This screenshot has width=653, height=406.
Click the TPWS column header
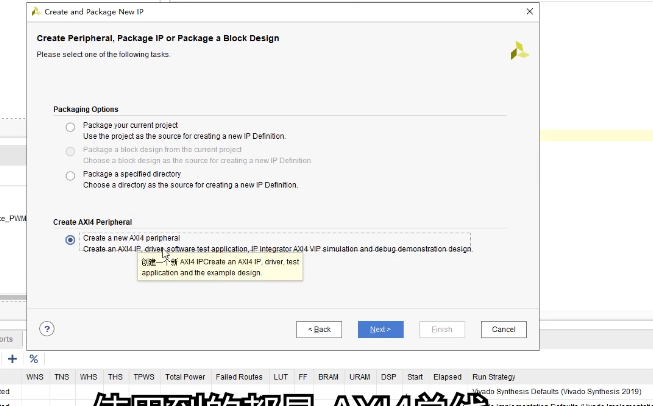click(144, 377)
